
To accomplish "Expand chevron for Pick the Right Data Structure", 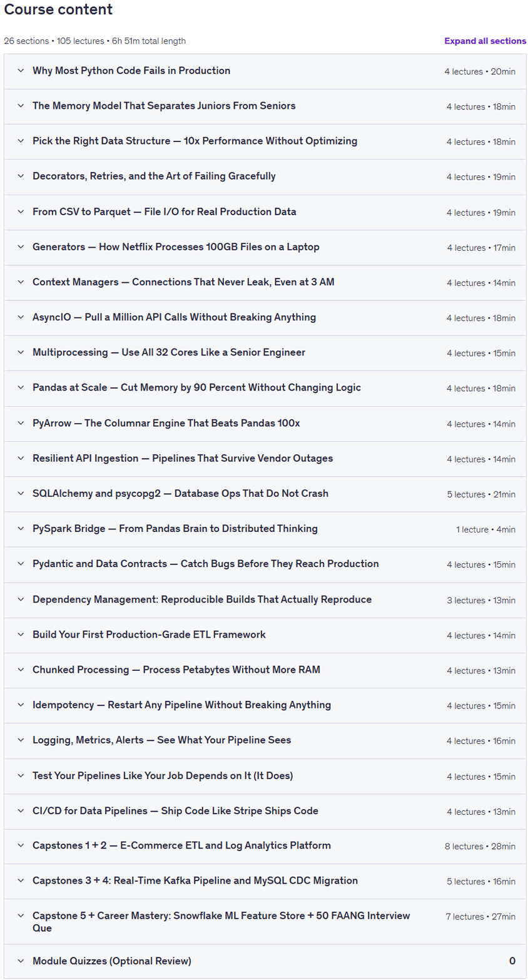I will [x=21, y=141].
